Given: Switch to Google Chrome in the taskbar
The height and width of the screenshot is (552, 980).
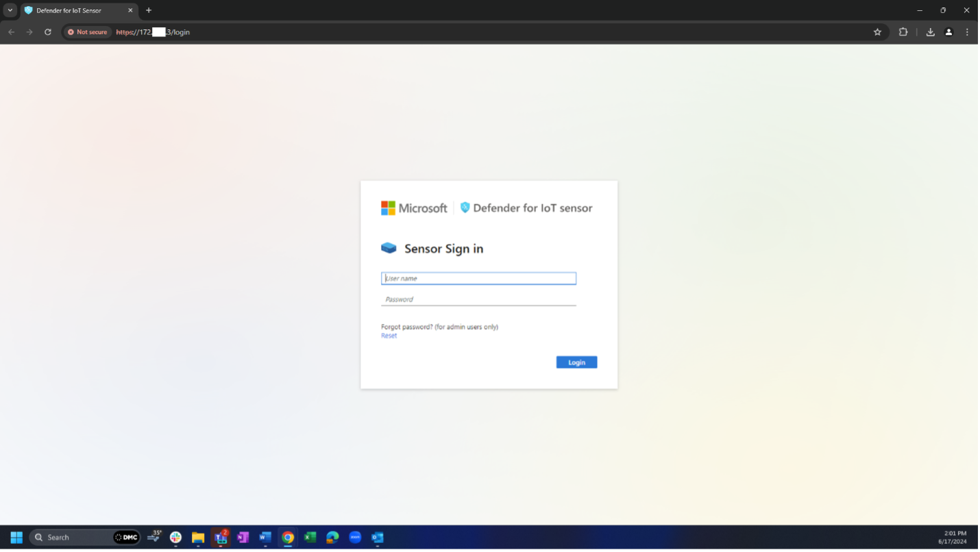Looking at the screenshot, I should 288,538.
